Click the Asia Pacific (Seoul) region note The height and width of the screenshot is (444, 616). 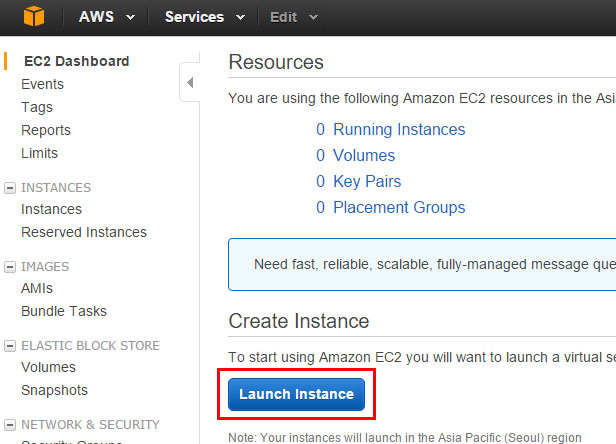tap(405, 437)
